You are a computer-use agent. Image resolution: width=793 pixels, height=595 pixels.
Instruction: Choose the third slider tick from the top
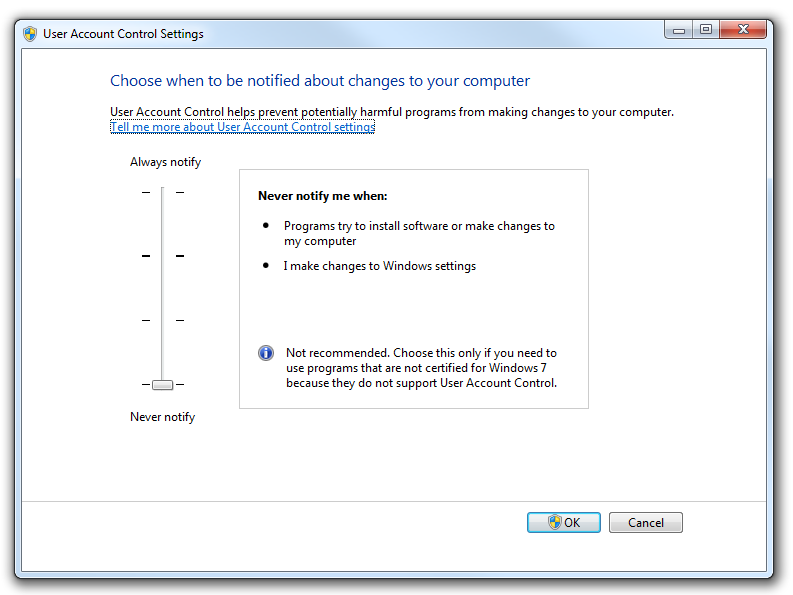(x=162, y=320)
